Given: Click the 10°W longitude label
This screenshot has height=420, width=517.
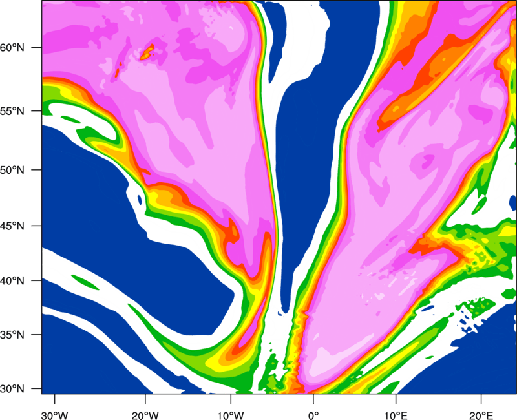Looking at the screenshot, I should [230, 415].
